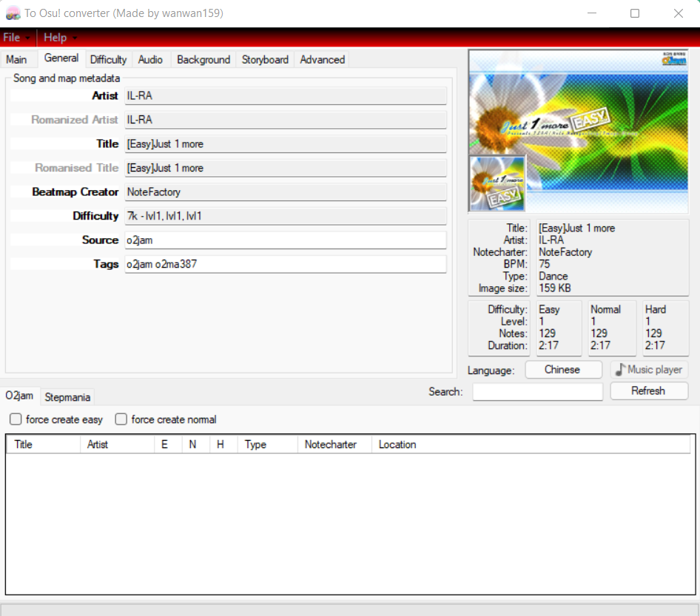Sort by the N difficulty column
700x616 pixels.
(x=196, y=444)
